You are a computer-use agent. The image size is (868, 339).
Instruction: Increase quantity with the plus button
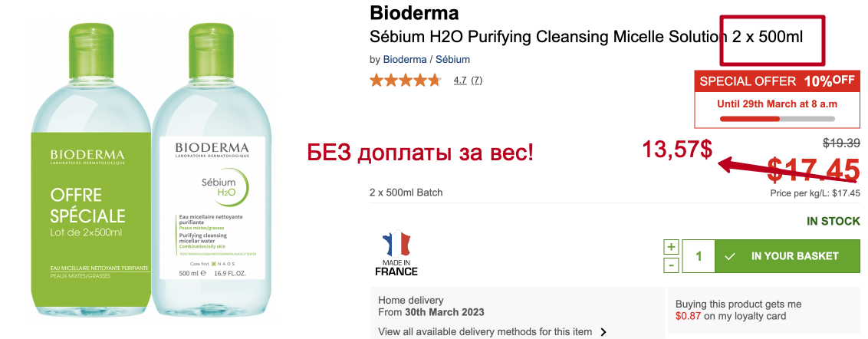pyautogui.click(x=672, y=247)
